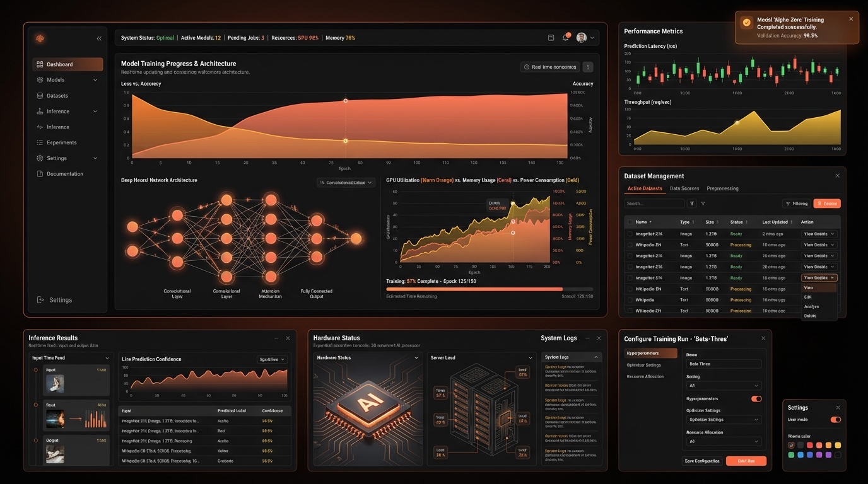Click the Datasets icon in sidebar

pos(40,96)
